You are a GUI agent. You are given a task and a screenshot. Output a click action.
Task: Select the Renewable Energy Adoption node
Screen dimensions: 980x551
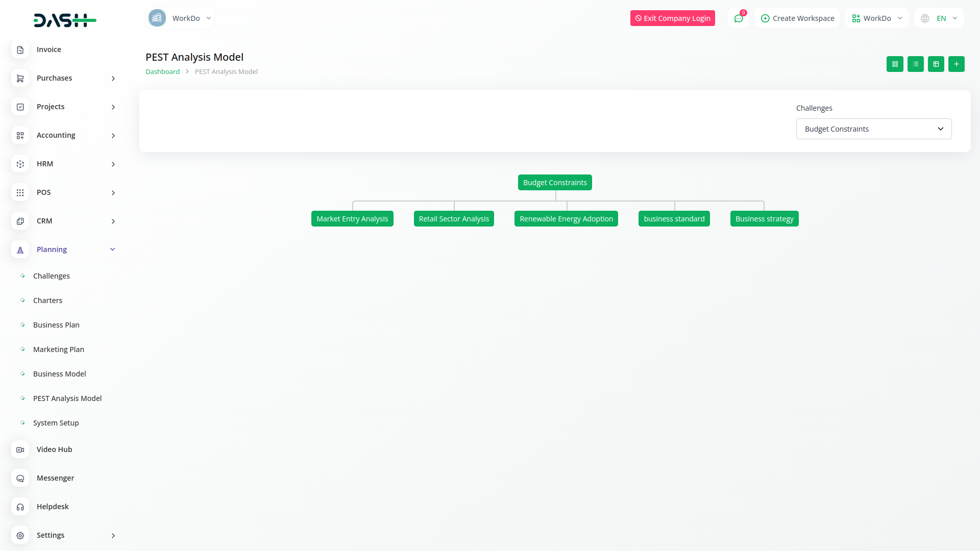pyautogui.click(x=566, y=219)
